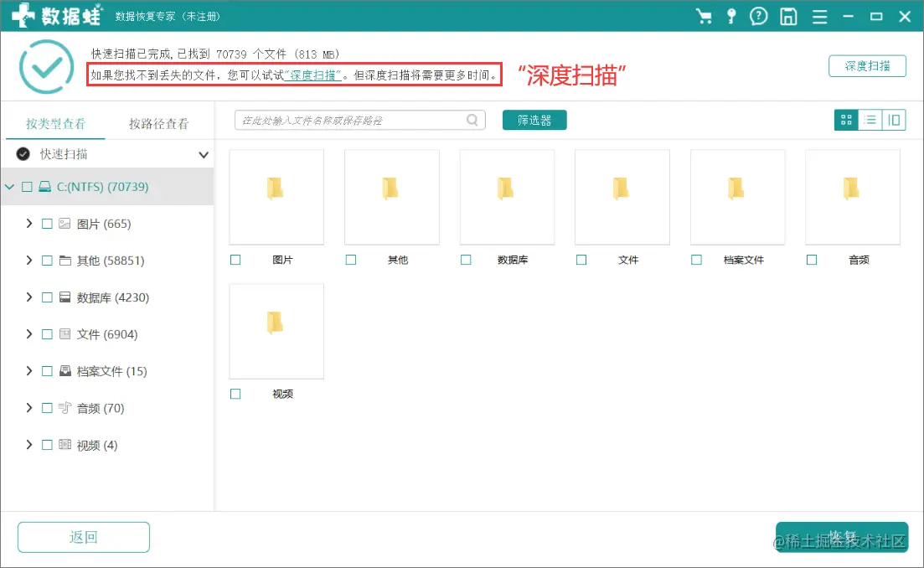Expand the 档案文件 (15) tree node

[x=28, y=370]
